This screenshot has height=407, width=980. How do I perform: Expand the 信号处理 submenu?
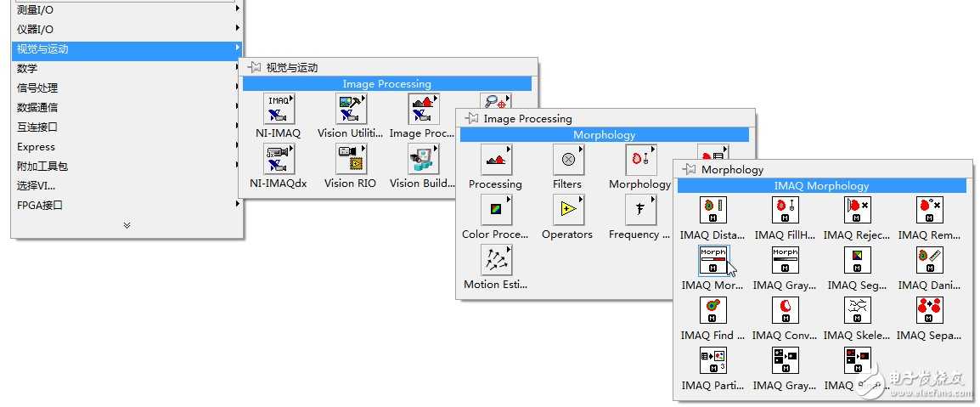coord(127,88)
